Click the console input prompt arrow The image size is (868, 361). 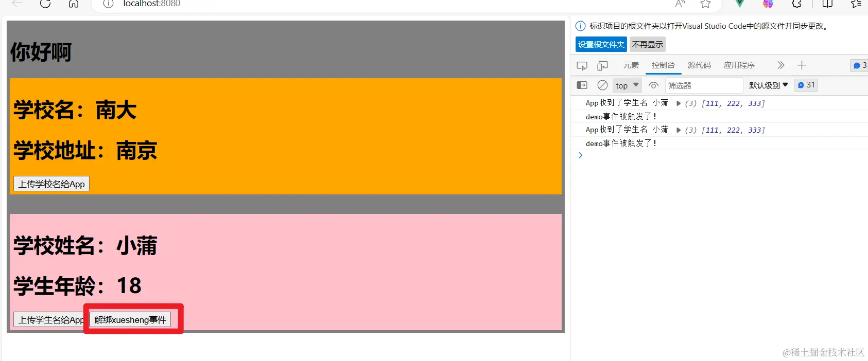[x=580, y=155]
